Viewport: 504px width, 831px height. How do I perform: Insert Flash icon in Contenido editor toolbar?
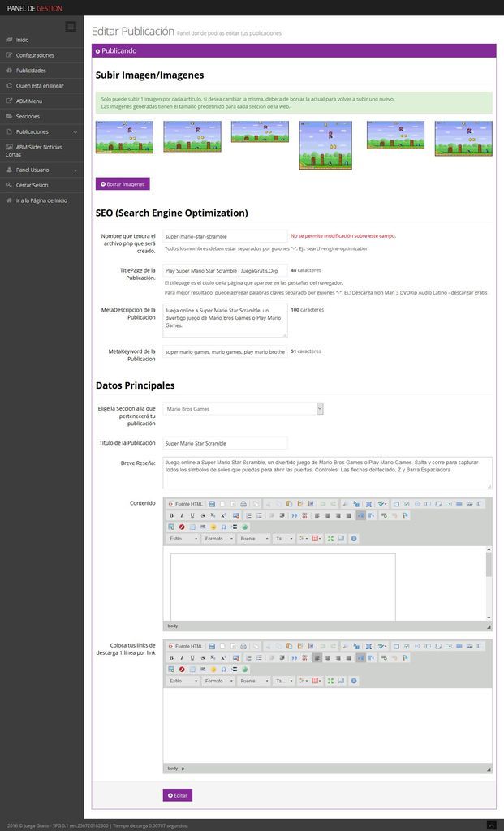182,527
